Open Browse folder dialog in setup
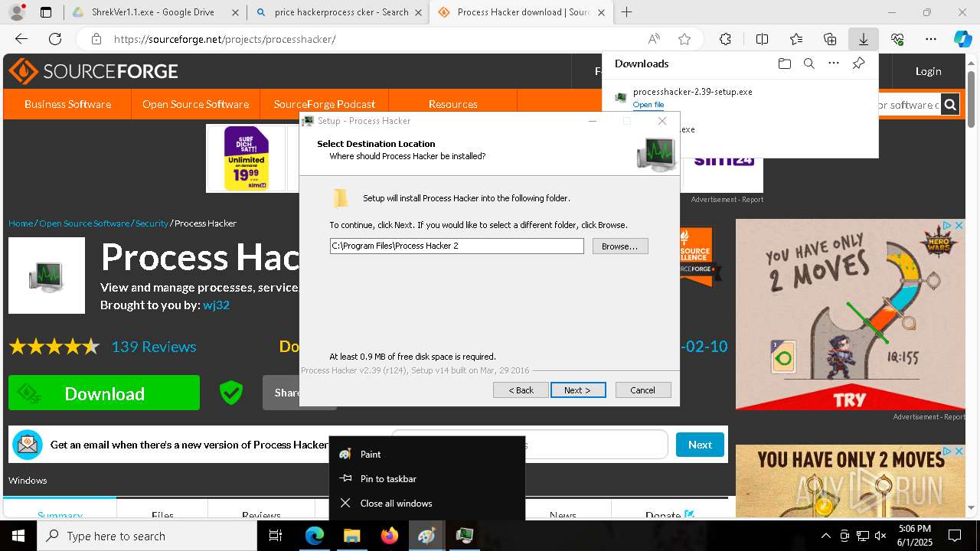The height and width of the screenshot is (551, 980). click(x=620, y=246)
